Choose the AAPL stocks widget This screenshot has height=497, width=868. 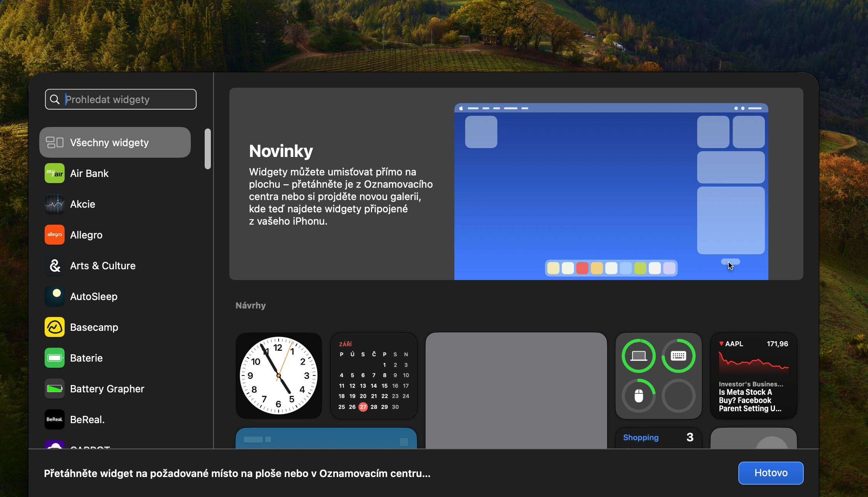(753, 375)
